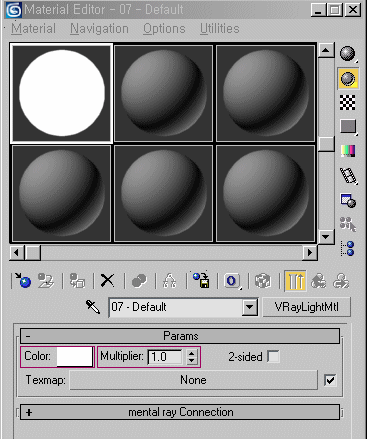The height and width of the screenshot is (439, 367).
Task: Open the Sample UV Tiling icon
Action: tap(348, 127)
